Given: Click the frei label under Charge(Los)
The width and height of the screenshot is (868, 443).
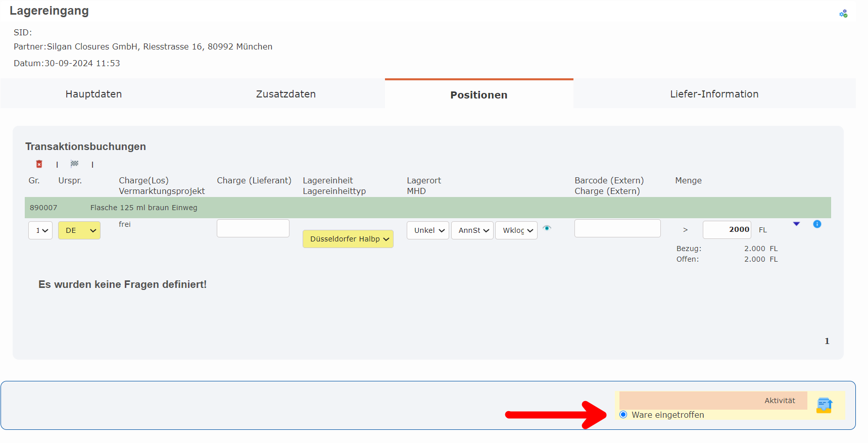Looking at the screenshot, I should pos(125,224).
